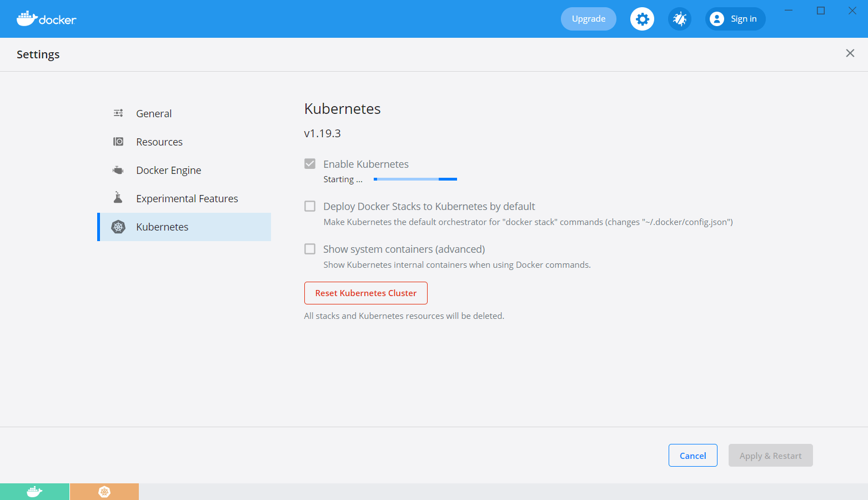This screenshot has height=500, width=868.
Task: Click the Apply & Restart button
Action: 771,456
